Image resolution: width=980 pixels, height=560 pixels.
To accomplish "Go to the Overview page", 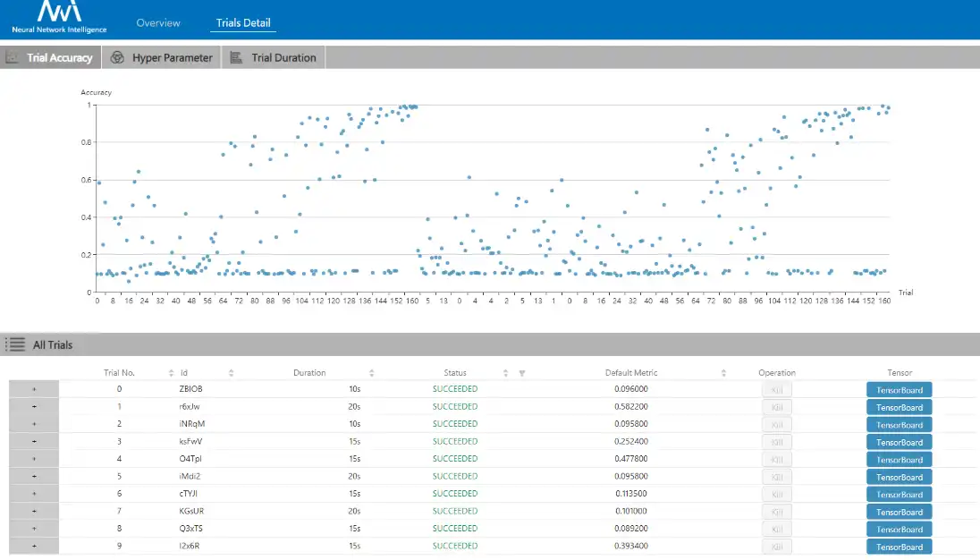I will coord(158,23).
